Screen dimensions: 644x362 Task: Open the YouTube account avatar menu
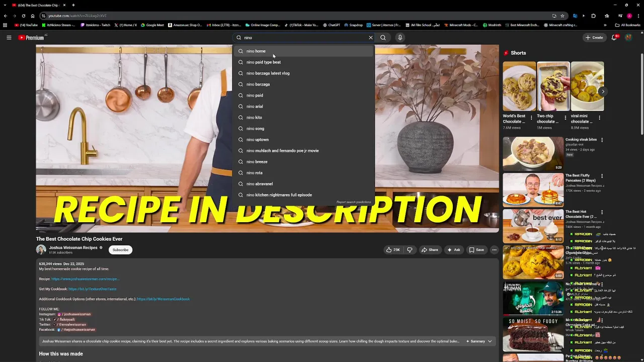[x=628, y=38]
